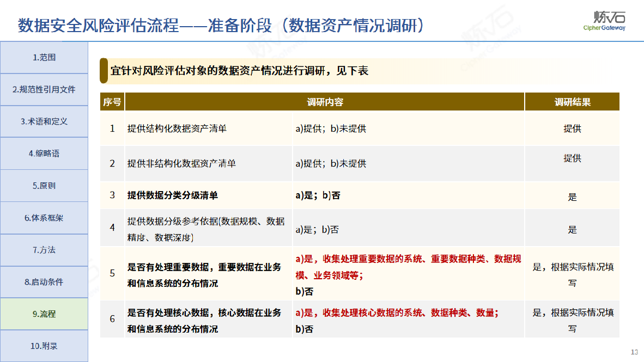Image resolution: width=644 pixels, height=362 pixels.
Task: Open the 5.原则 section
Action: (x=44, y=186)
